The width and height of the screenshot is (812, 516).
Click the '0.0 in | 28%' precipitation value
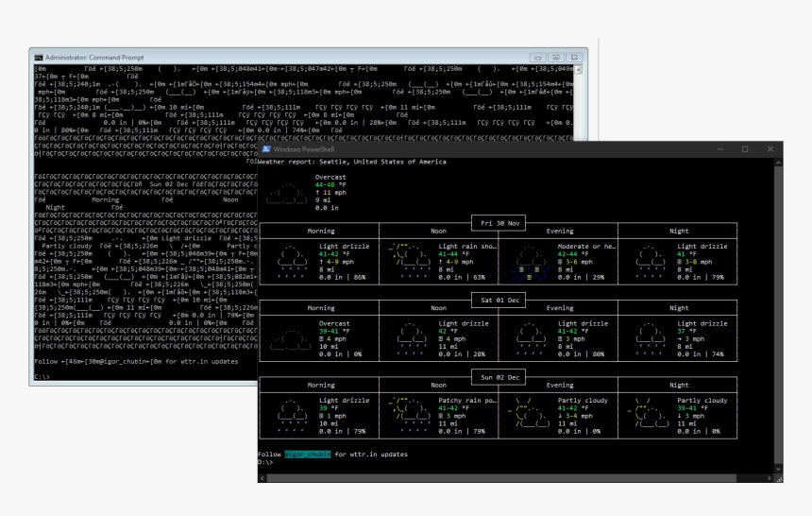pos(462,354)
